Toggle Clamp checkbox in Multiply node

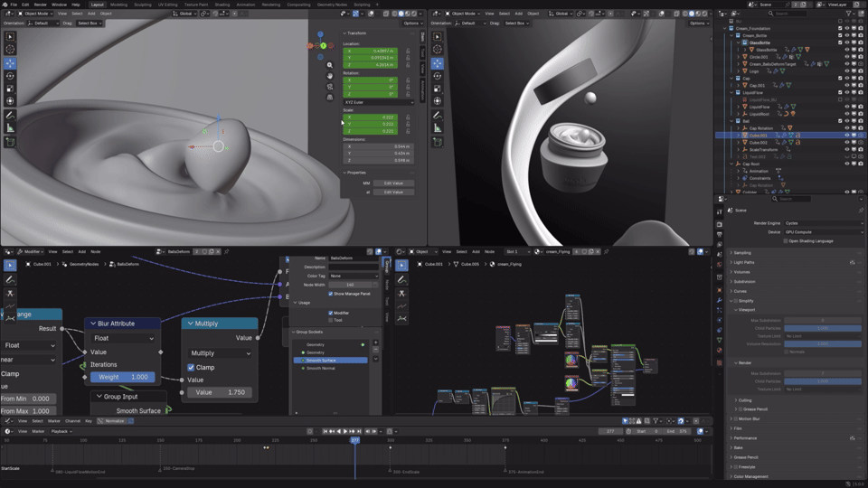[x=191, y=368]
